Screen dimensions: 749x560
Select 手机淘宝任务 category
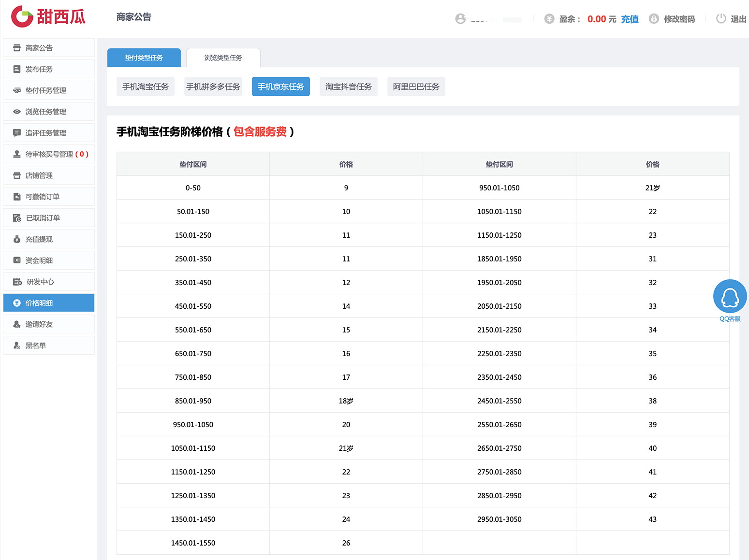tap(146, 86)
